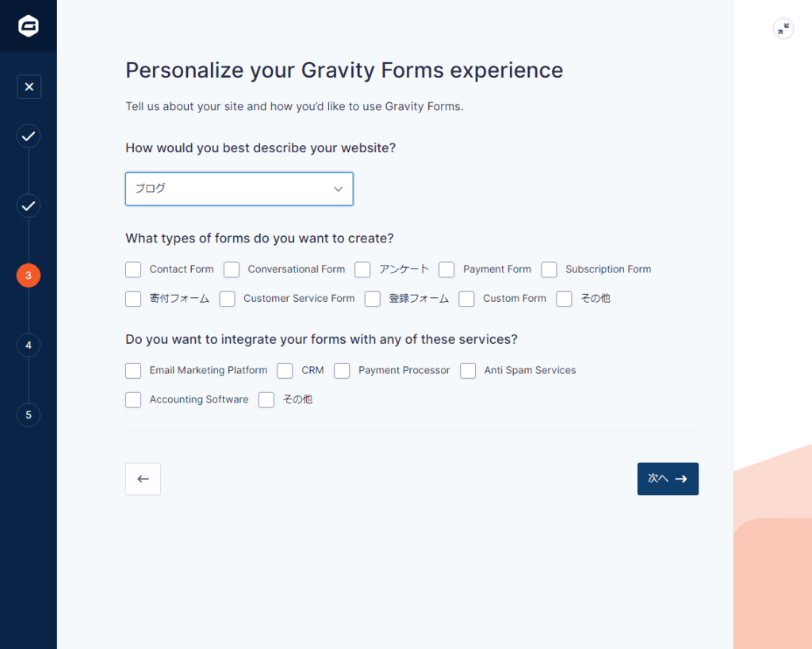Click the second completed step checkmark
The height and width of the screenshot is (649, 812).
click(29, 206)
